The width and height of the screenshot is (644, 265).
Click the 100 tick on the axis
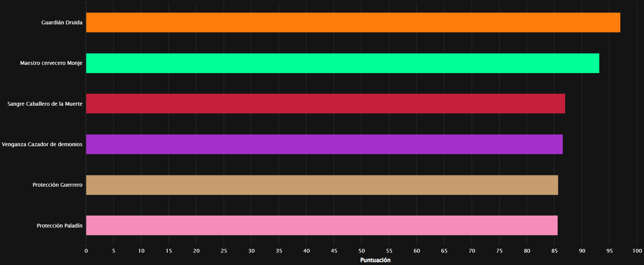(x=637, y=251)
